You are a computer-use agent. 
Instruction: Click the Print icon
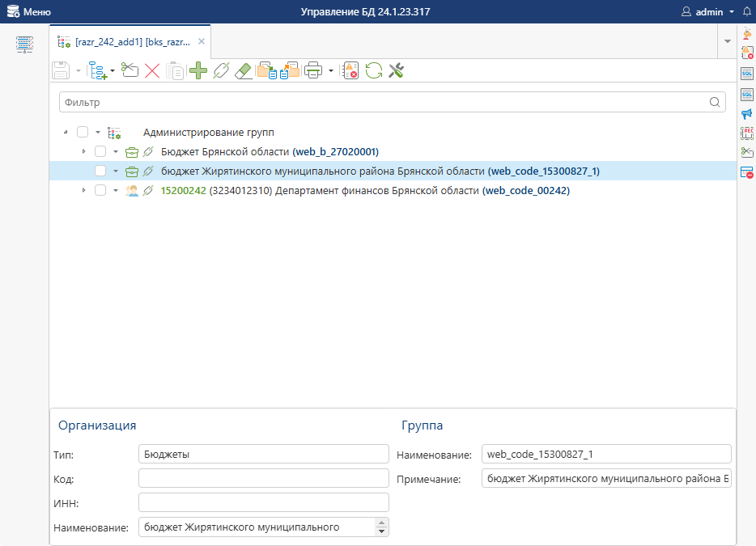(x=313, y=71)
